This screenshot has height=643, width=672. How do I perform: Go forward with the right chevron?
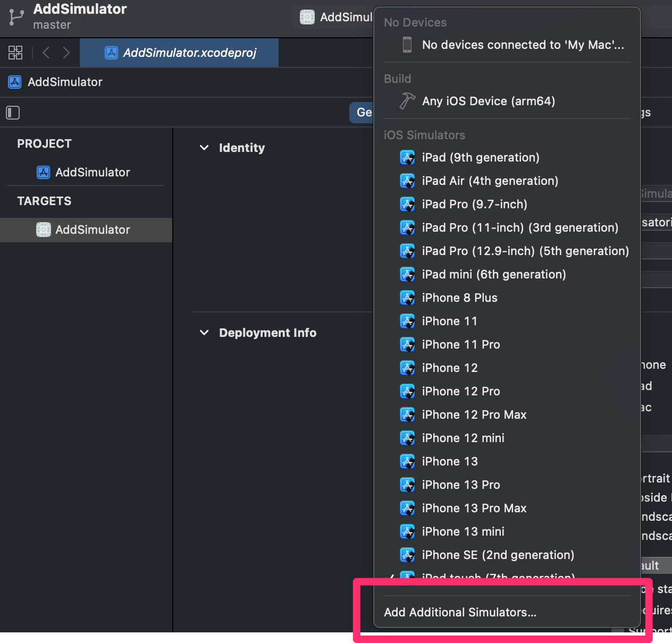click(x=66, y=53)
